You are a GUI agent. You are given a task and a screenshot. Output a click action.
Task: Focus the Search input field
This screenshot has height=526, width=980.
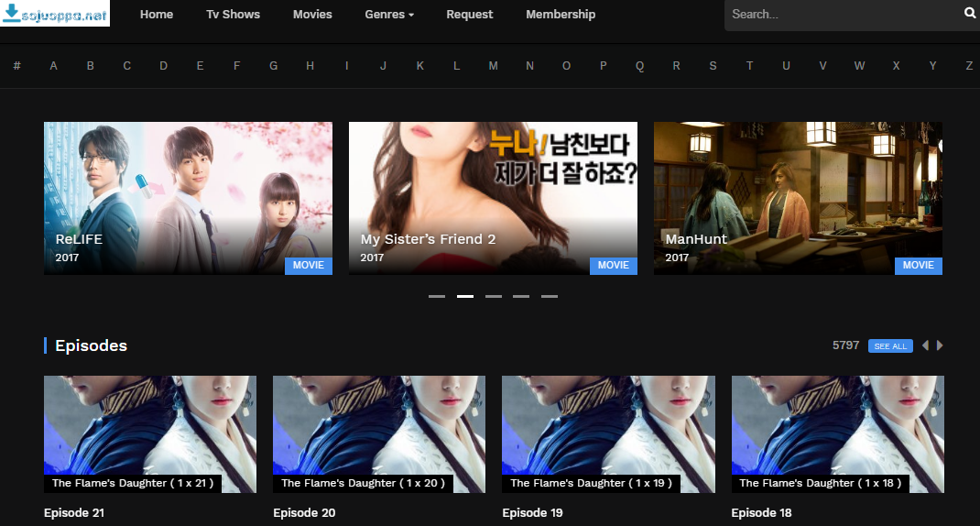[844, 15]
